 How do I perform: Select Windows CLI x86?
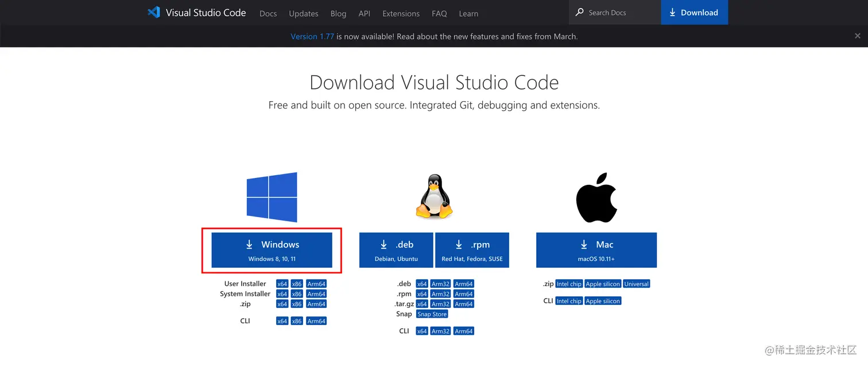[297, 321]
